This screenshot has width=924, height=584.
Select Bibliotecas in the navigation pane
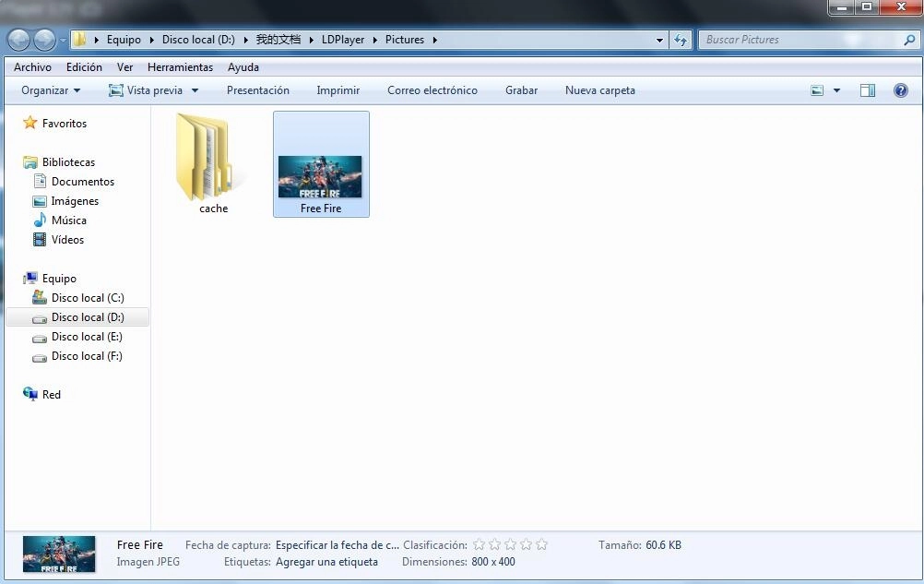[58, 162]
